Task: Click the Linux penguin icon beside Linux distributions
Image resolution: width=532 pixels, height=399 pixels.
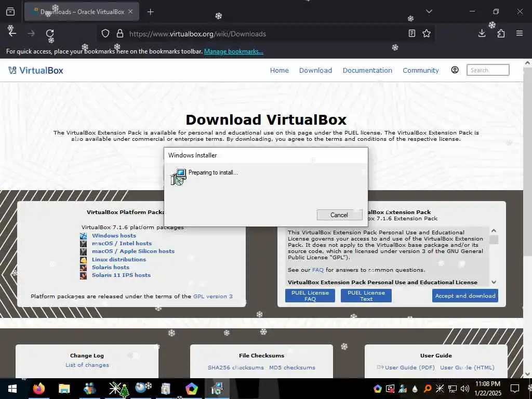Action: click(84, 260)
